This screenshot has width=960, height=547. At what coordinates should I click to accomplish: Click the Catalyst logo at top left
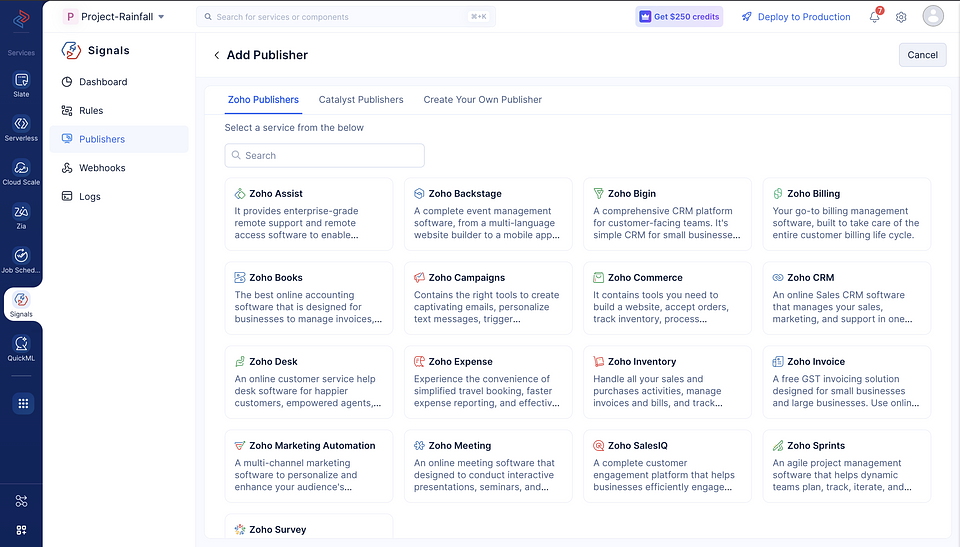[21, 18]
